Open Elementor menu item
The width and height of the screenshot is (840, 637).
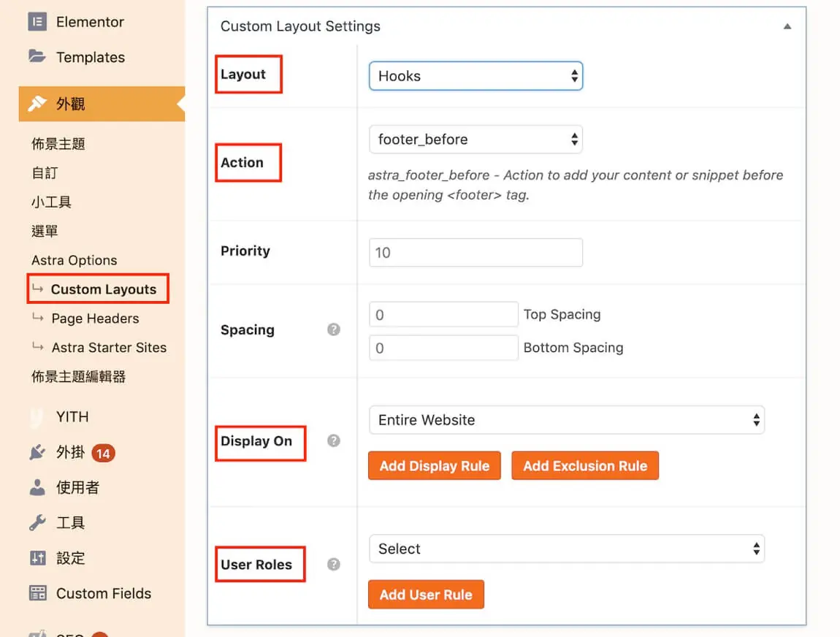pyautogui.click(x=90, y=22)
